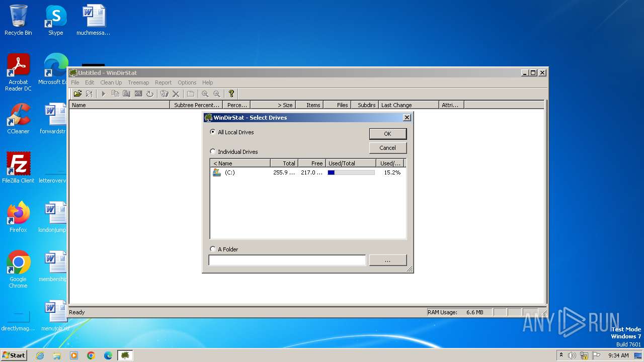Image resolution: width=644 pixels, height=362 pixels.
Task: Open the Edit menu
Action: (90, 82)
